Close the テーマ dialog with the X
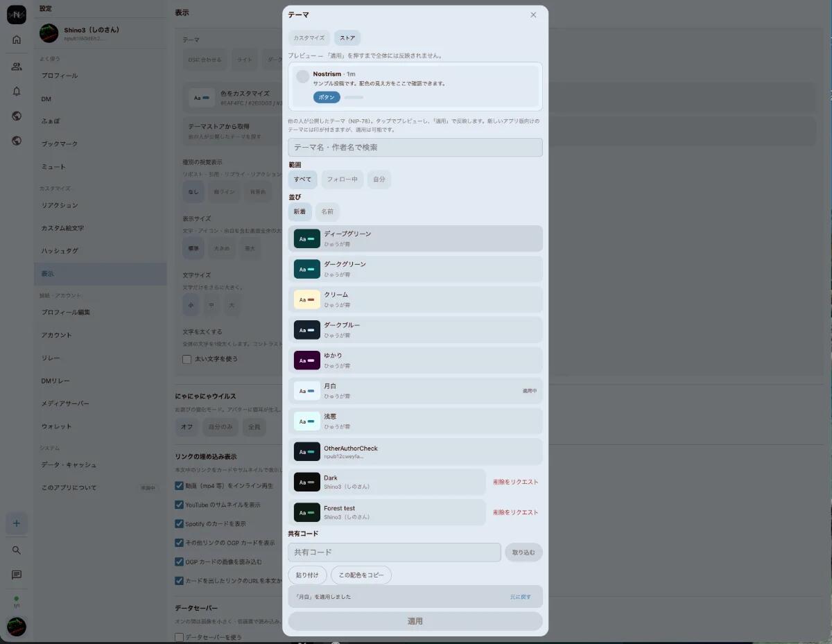832x644 pixels. pyautogui.click(x=533, y=15)
